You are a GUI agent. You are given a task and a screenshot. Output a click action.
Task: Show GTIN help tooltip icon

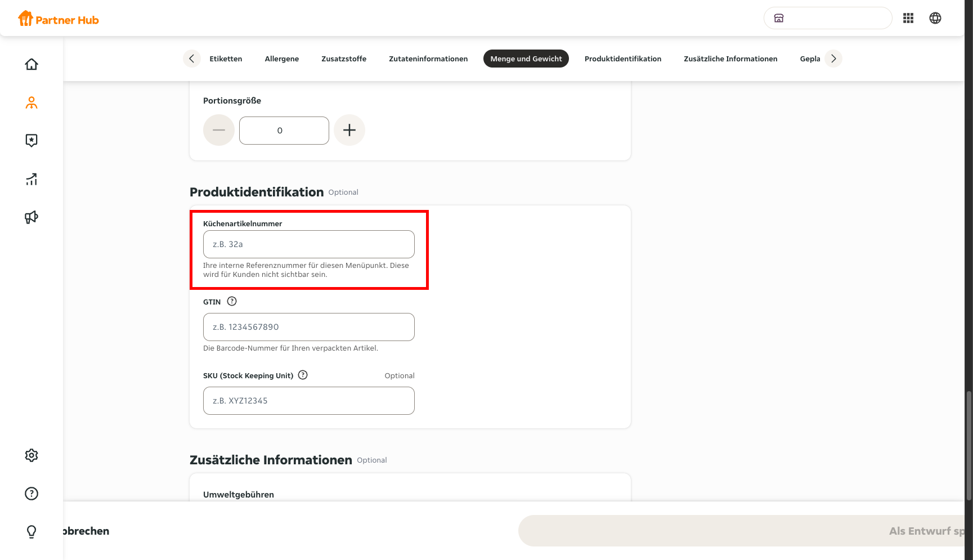point(232,301)
